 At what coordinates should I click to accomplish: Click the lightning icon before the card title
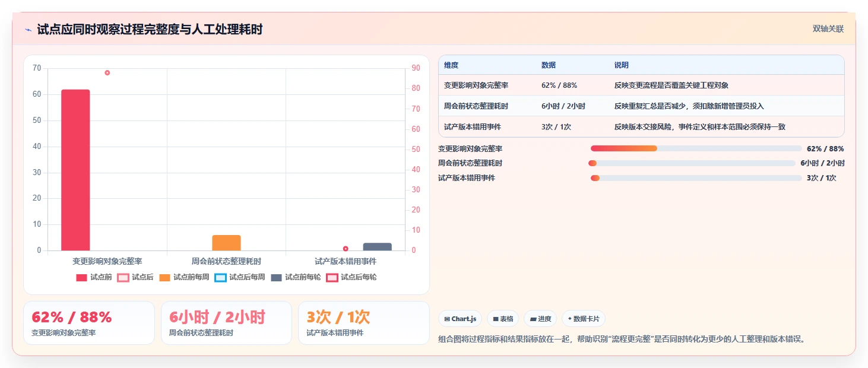tap(28, 30)
